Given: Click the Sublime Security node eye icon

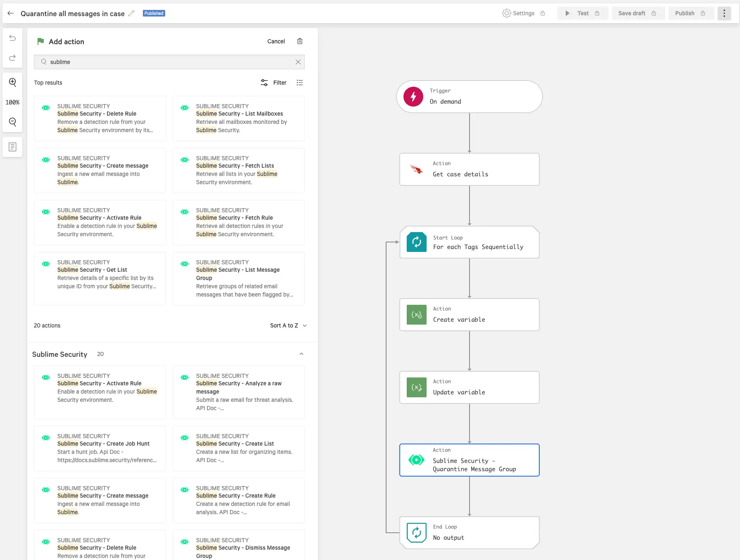Looking at the screenshot, I should [416, 460].
